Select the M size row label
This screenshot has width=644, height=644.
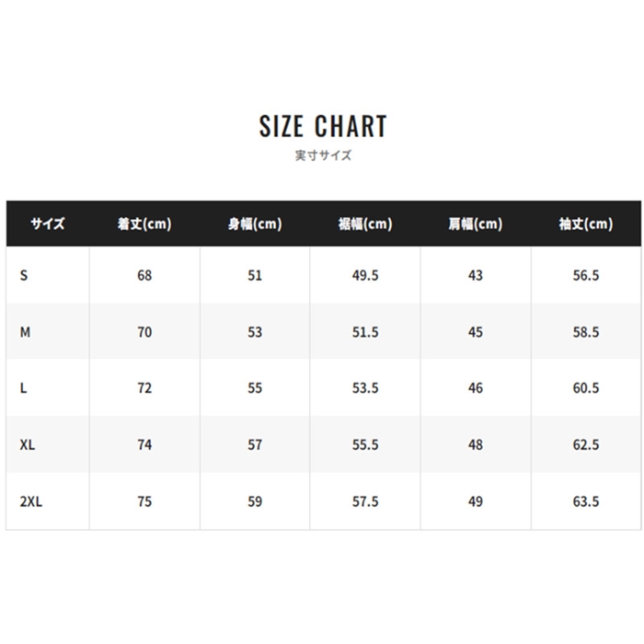click(x=25, y=332)
